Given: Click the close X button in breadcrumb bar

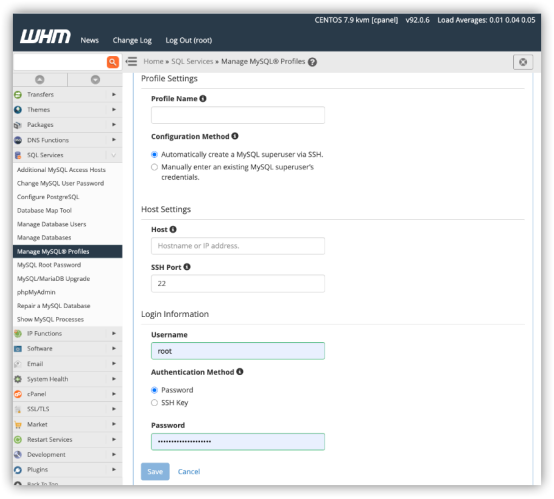Looking at the screenshot, I should 523,62.
